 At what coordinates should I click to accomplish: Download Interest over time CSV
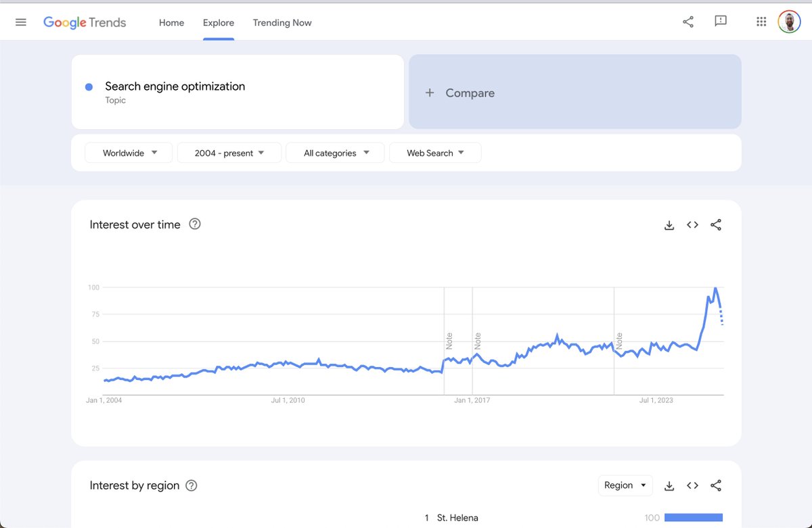tap(669, 225)
